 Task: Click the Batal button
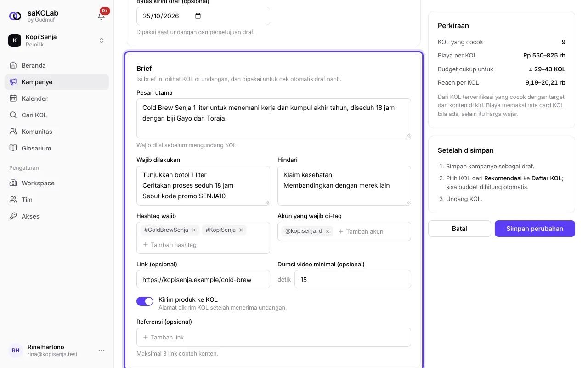tap(459, 229)
